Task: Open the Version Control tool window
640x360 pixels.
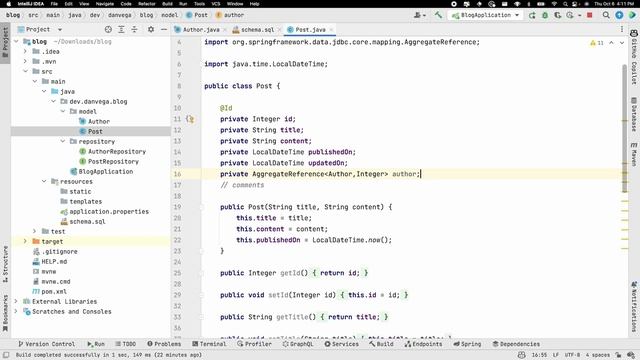Action: click(47, 344)
